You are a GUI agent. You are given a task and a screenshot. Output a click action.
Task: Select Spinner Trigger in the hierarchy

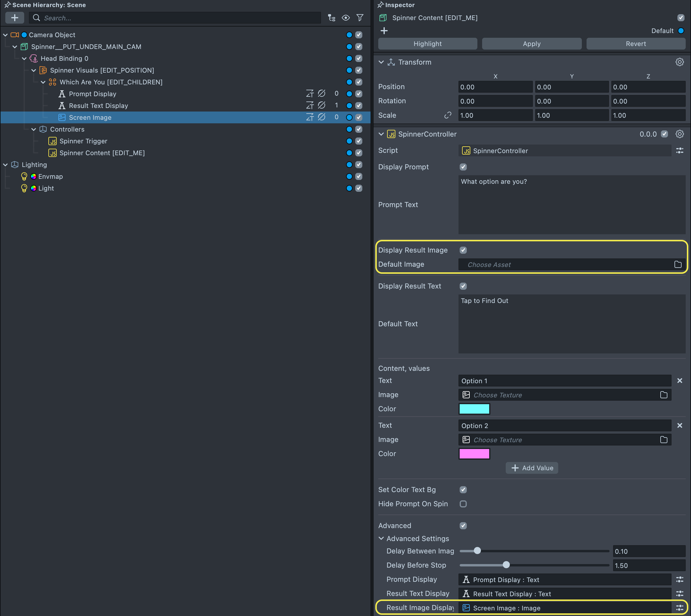[83, 141]
